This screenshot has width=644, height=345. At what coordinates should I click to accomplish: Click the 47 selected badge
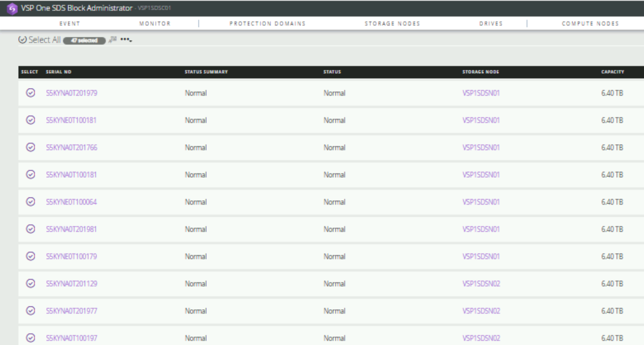pos(84,40)
